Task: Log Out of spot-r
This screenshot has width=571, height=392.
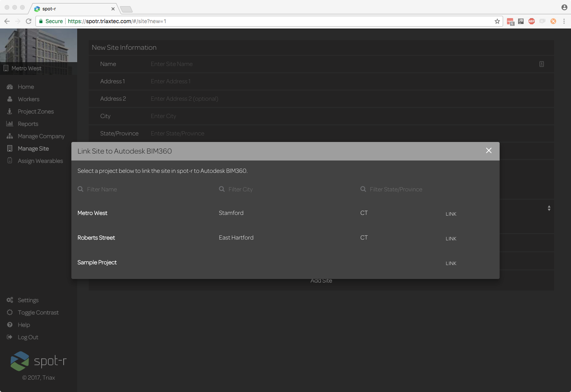Action: pyautogui.click(x=28, y=337)
